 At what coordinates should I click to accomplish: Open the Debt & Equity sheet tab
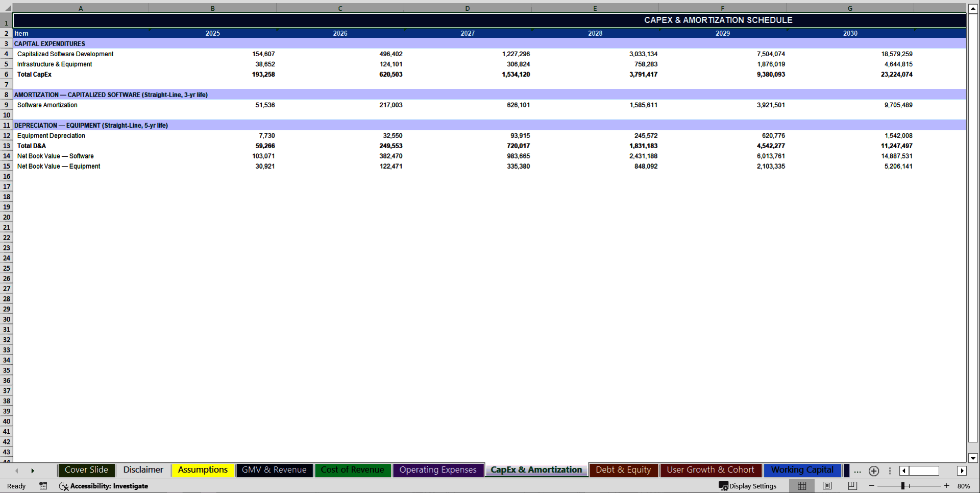[623, 469]
